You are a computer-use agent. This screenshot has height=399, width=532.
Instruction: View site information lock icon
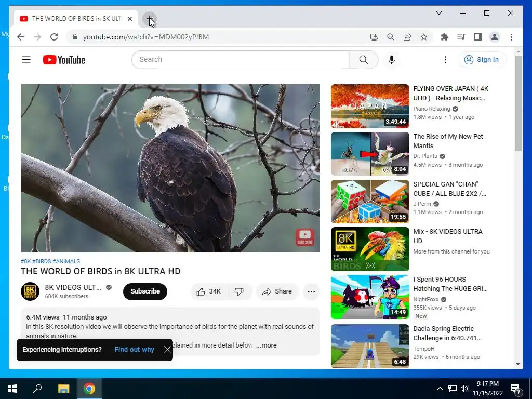(x=75, y=37)
